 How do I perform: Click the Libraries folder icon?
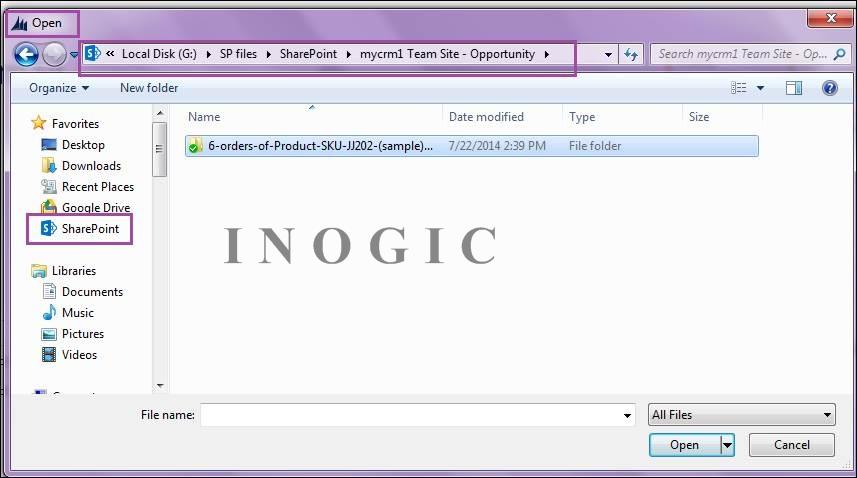pyautogui.click(x=39, y=271)
